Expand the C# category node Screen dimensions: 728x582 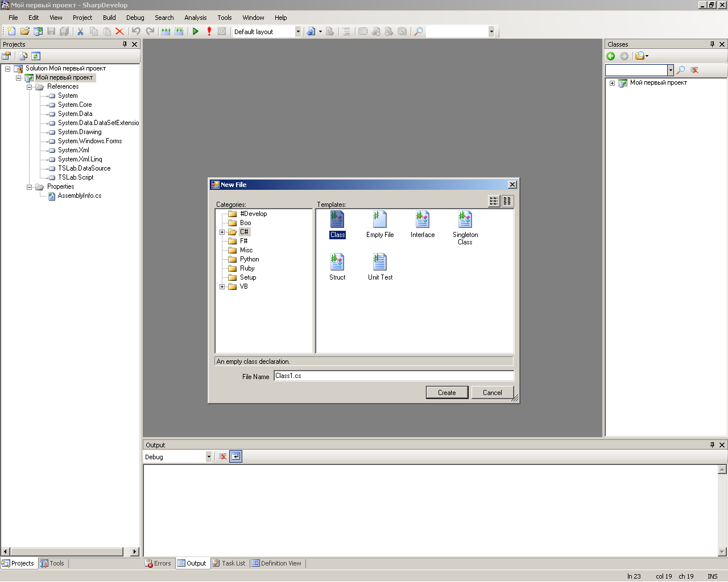222,232
